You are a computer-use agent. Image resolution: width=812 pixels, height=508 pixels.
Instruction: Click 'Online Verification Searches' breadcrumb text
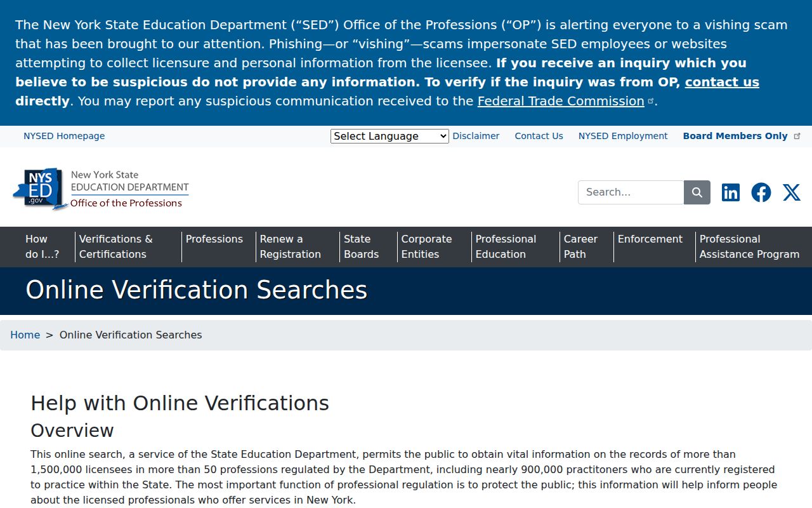[x=131, y=335]
